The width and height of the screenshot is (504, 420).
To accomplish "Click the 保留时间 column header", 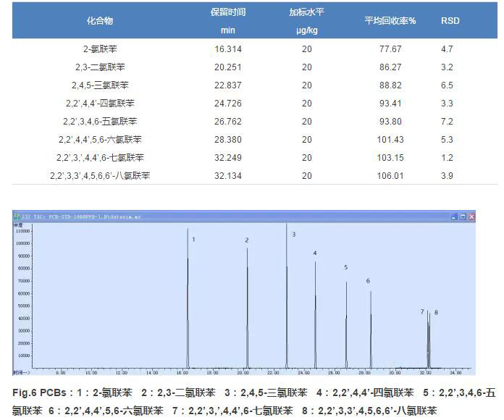I will (x=227, y=13).
